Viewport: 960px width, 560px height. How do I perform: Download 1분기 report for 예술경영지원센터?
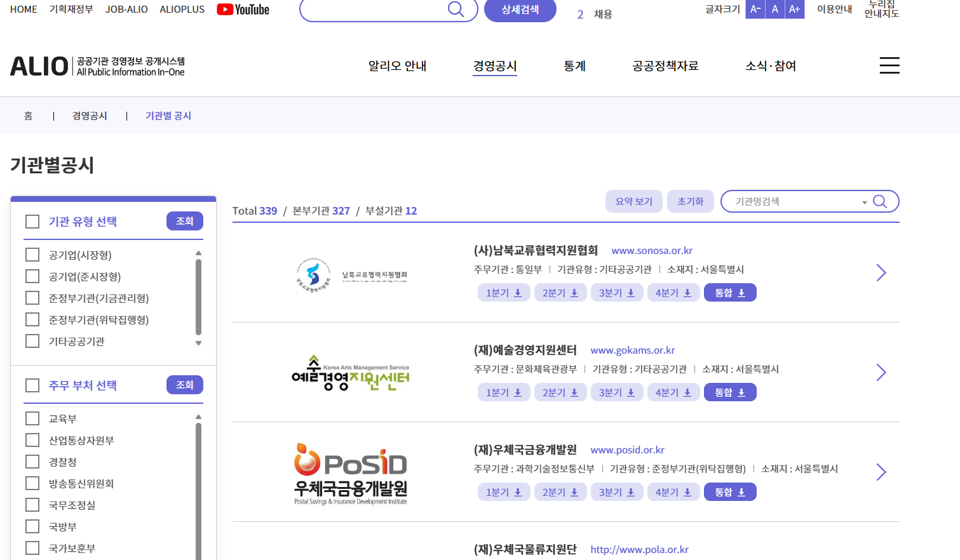click(x=504, y=392)
